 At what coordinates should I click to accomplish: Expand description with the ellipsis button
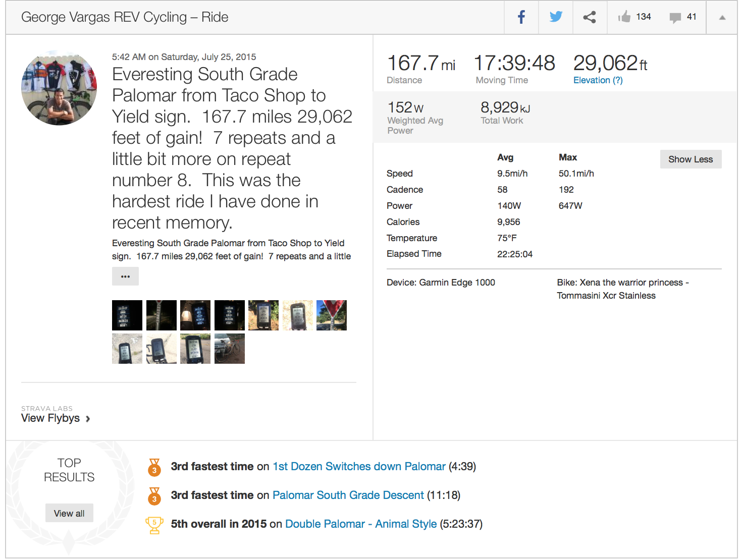[125, 276]
